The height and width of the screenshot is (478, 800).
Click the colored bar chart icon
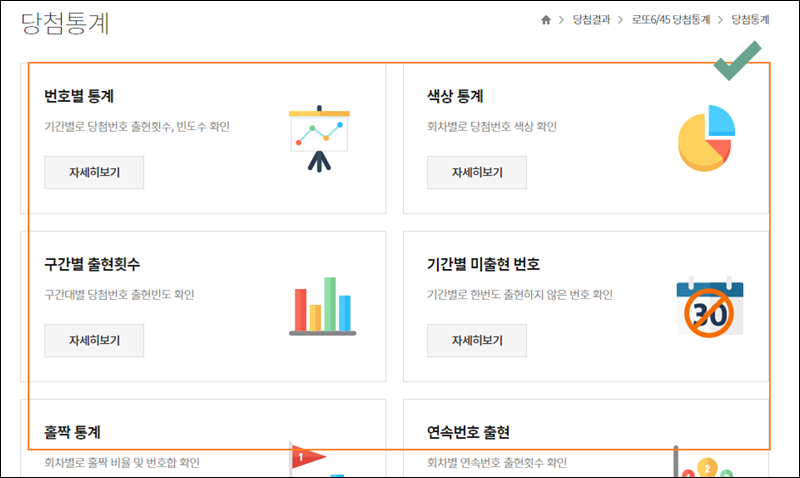(322, 306)
